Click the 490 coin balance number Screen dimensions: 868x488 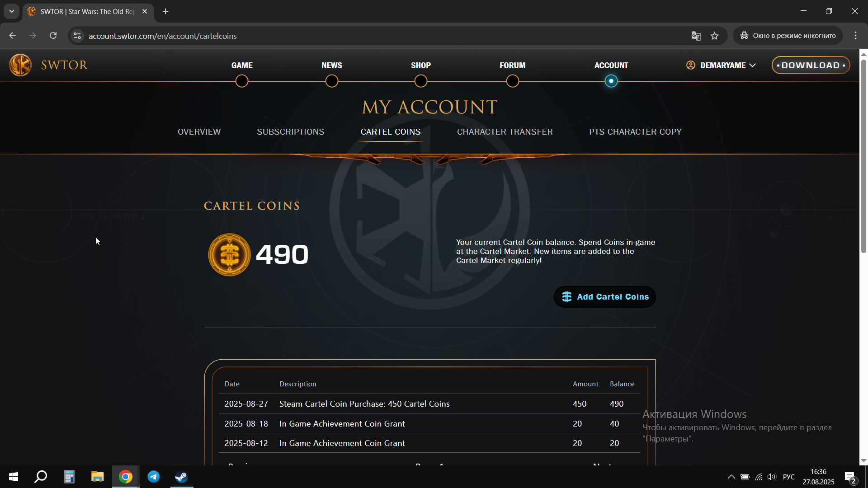[x=282, y=254]
